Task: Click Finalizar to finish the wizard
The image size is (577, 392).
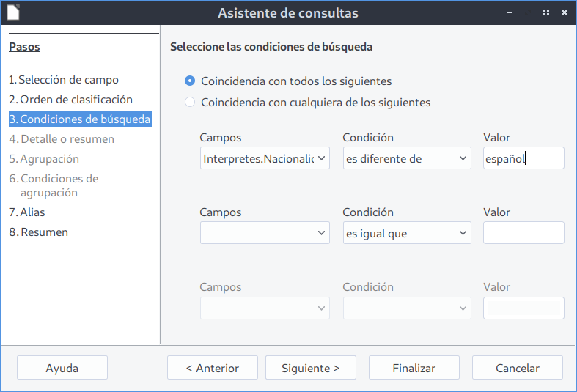Action: pyautogui.click(x=414, y=368)
